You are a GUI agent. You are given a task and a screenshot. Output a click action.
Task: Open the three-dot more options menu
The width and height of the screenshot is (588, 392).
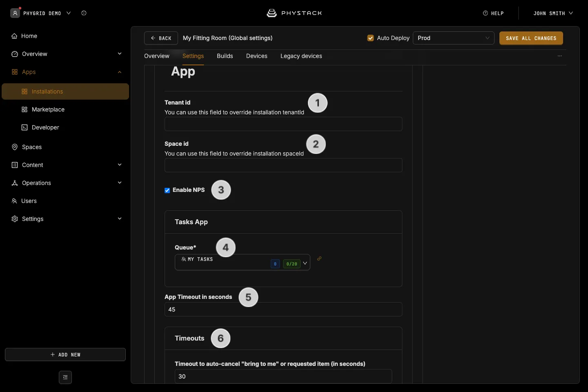[560, 56]
